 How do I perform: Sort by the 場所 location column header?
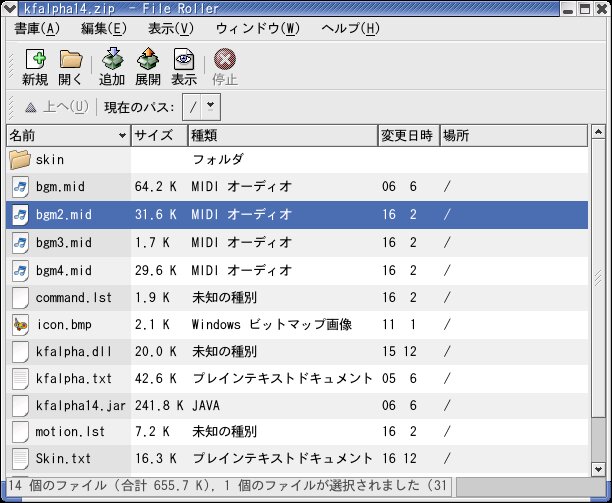[x=514, y=136]
